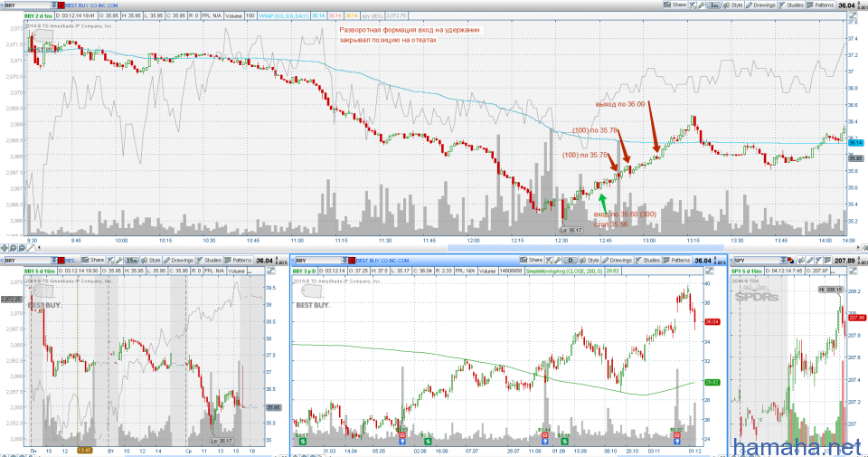Viewport: 868px width, 457px height.
Task: Open Style menu in daily BBY chart
Action: 589,260
